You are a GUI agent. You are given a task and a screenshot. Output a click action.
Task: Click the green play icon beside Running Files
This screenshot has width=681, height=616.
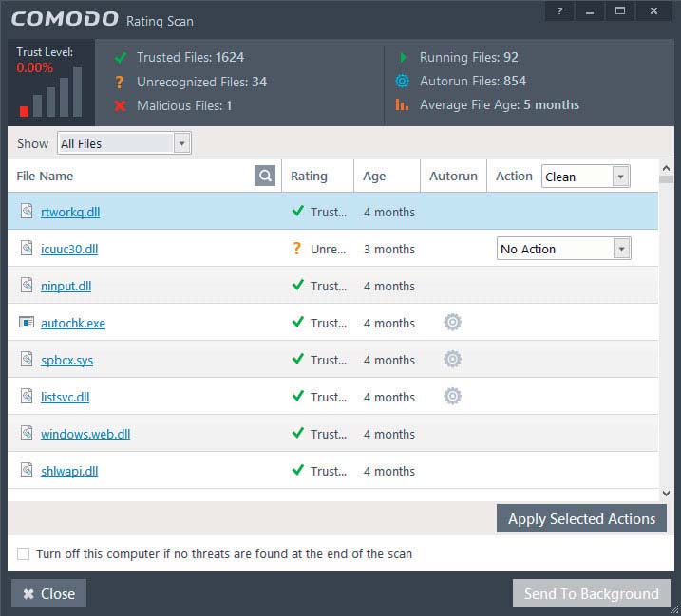click(x=403, y=57)
